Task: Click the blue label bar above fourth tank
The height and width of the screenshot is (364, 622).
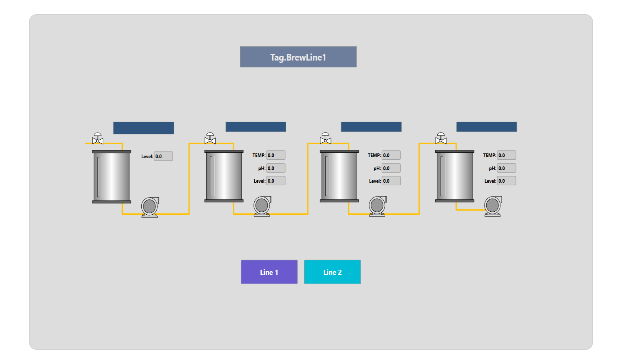Action: click(487, 127)
